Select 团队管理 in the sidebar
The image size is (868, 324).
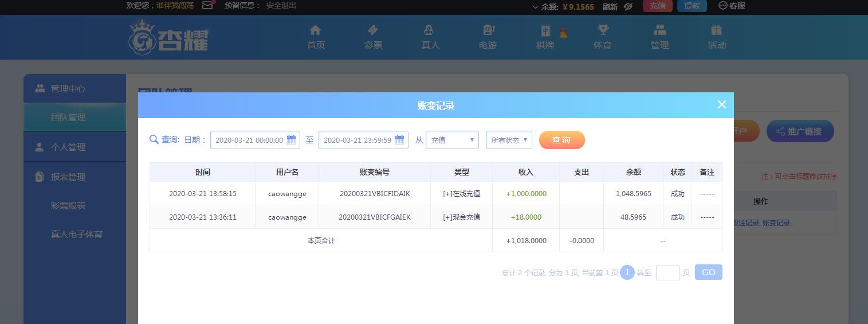coord(74,117)
